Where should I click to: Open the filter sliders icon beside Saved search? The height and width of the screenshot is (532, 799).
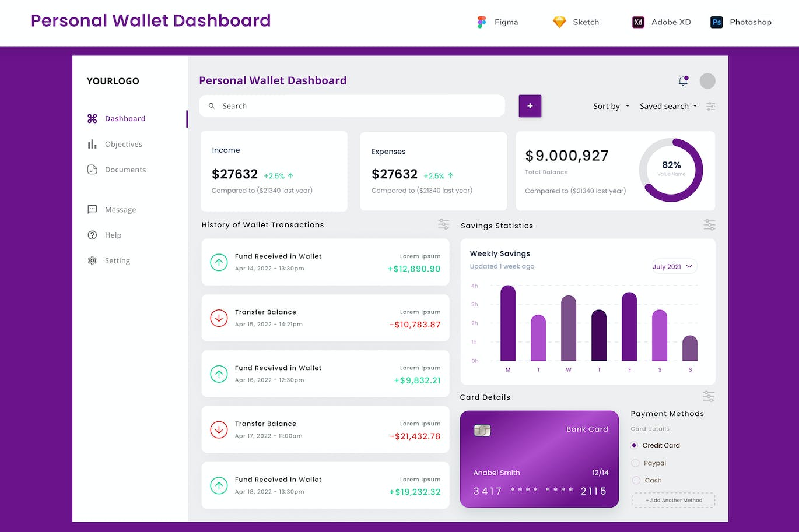click(x=710, y=106)
